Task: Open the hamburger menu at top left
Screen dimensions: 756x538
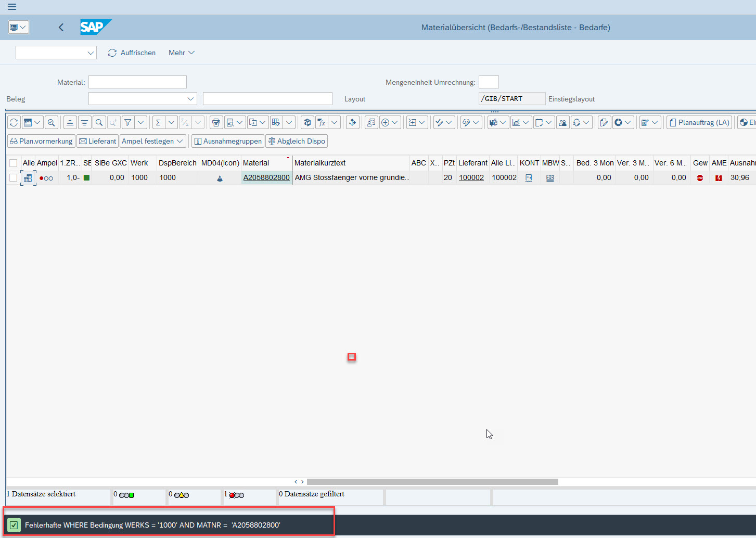Action: (x=12, y=7)
